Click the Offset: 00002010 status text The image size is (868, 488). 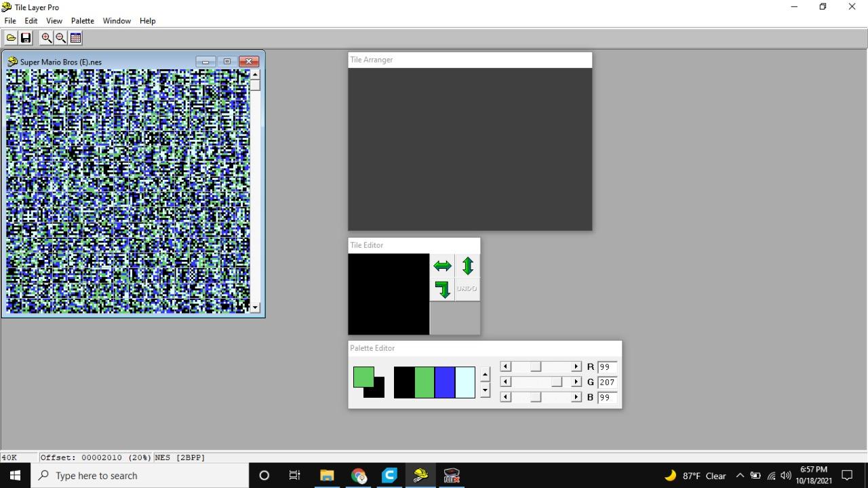[96, 457]
